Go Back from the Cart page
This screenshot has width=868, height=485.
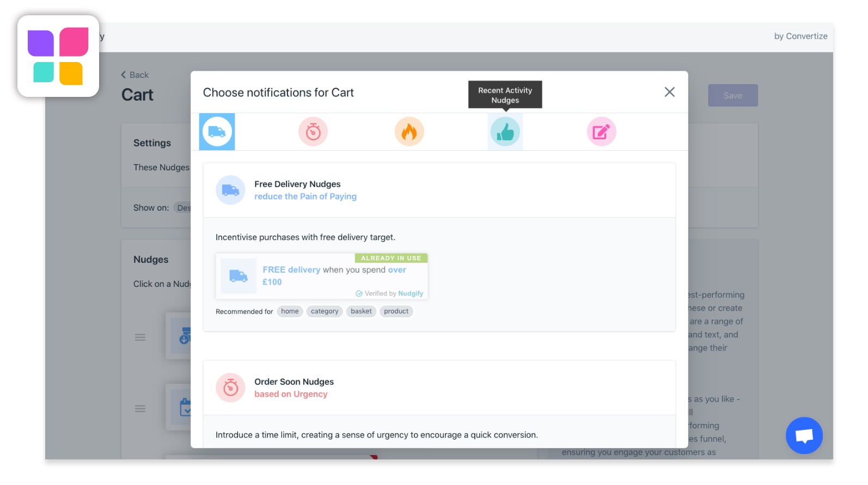pyautogui.click(x=135, y=75)
